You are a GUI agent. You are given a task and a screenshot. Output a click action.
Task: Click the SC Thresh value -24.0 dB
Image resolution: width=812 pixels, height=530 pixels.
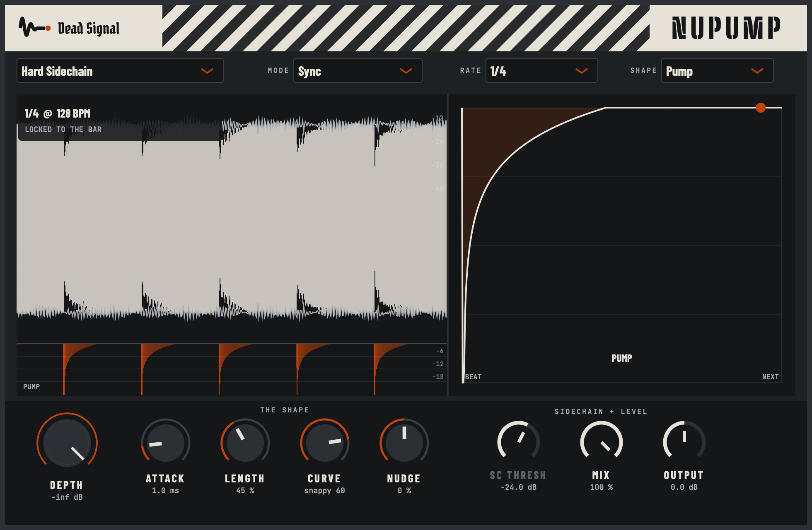tap(518, 487)
